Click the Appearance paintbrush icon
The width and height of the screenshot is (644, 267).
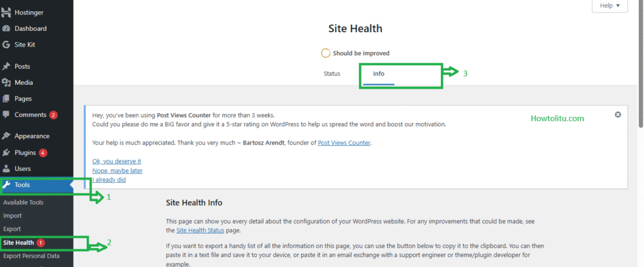point(6,136)
